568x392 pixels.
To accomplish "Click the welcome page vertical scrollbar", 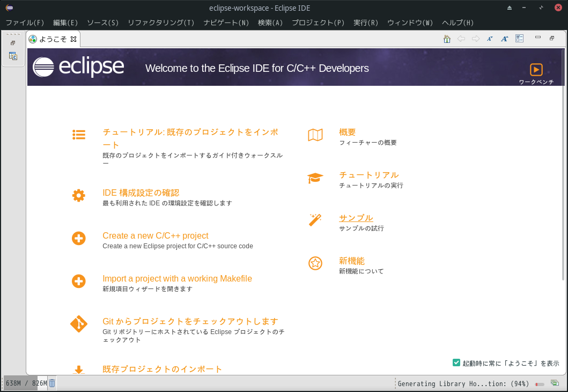I will (x=563, y=165).
